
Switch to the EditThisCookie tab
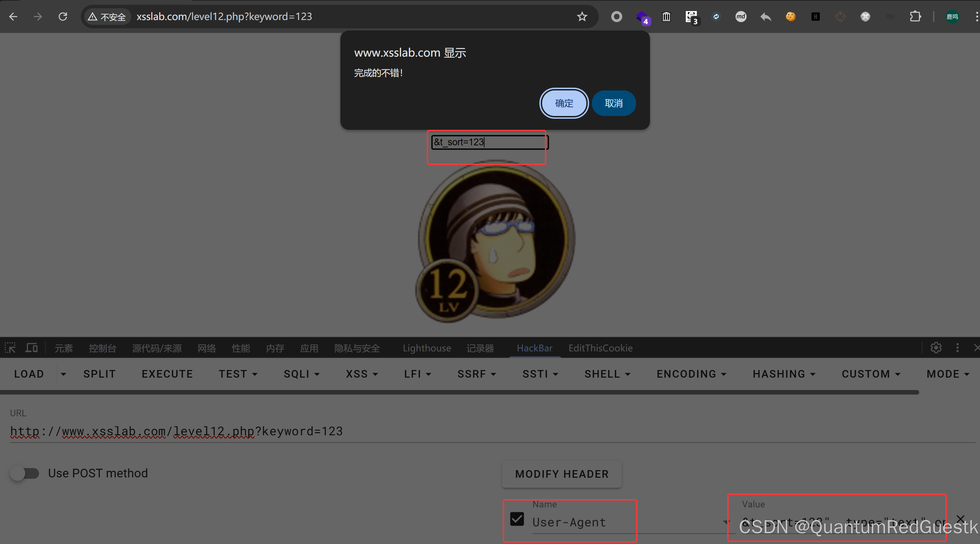600,348
